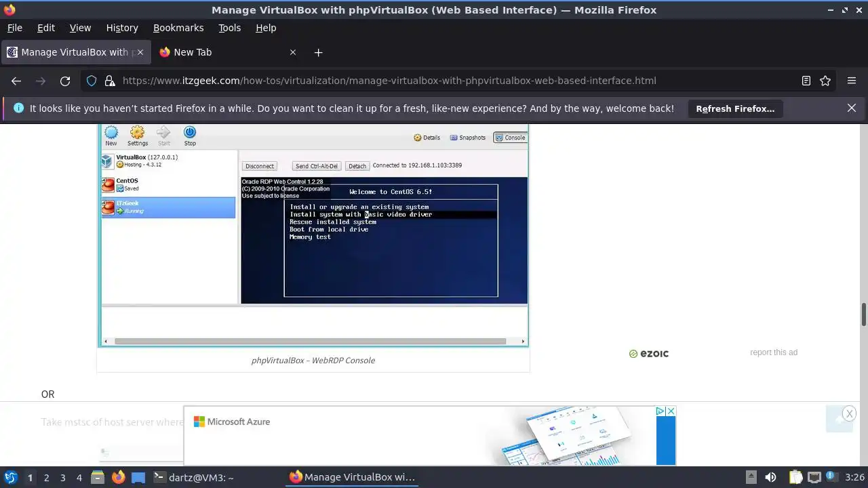Focus the Manage VirtualBox taskbar window entry
Screen dimensions: 868x488
[353, 477]
